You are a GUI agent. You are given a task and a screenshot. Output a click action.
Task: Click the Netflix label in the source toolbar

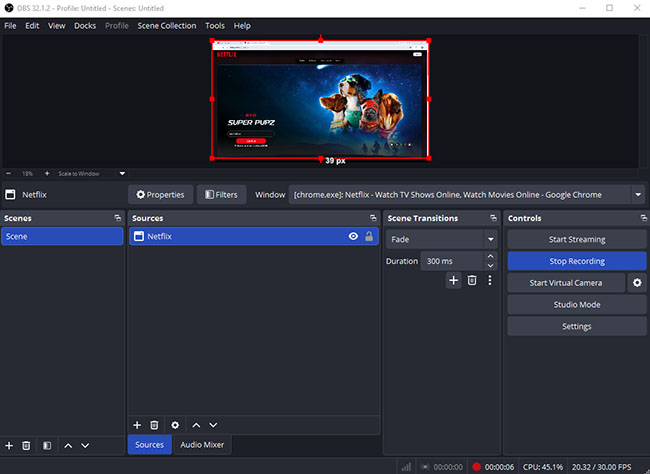coord(34,195)
